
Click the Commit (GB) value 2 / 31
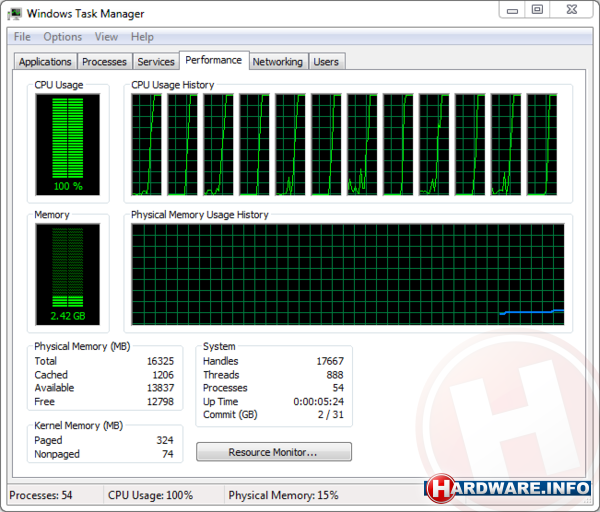(x=331, y=414)
